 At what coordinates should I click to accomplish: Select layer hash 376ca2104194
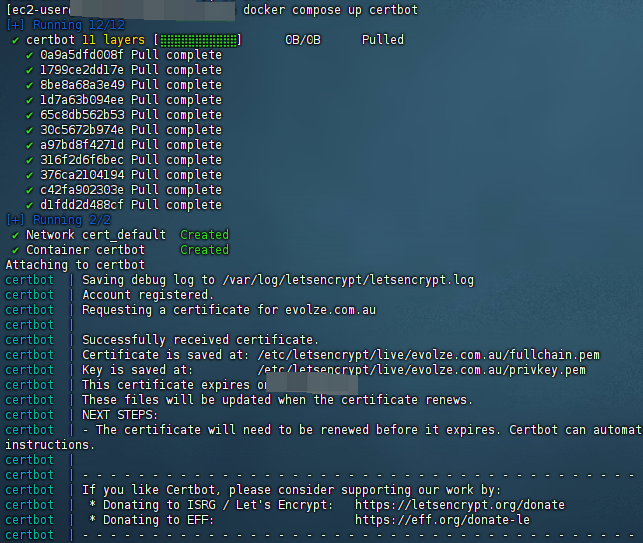pos(82,175)
